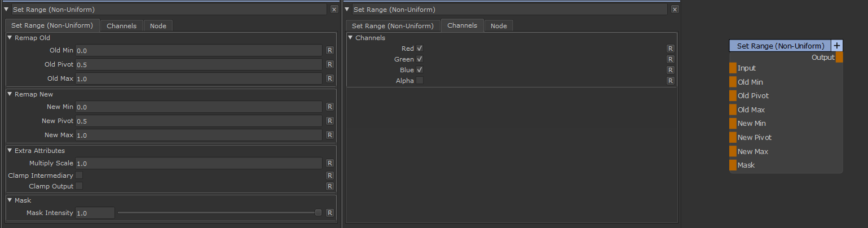Collapse the Remap Old section
The image size is (868, 228).
(x=10, y=38)
